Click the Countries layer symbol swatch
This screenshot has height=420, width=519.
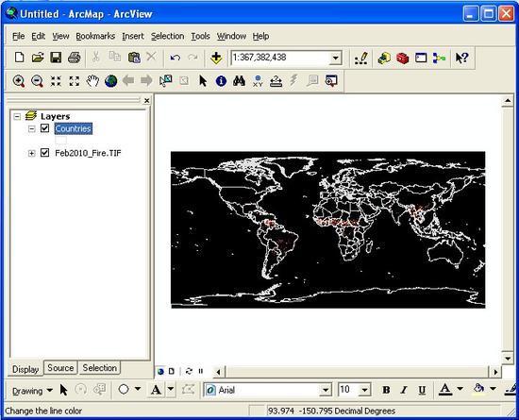click(60, 141)
